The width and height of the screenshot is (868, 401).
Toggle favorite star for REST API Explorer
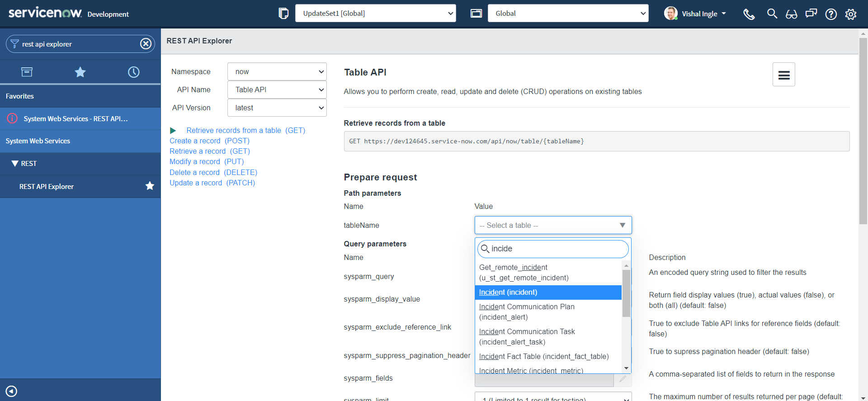coord(150,186)
